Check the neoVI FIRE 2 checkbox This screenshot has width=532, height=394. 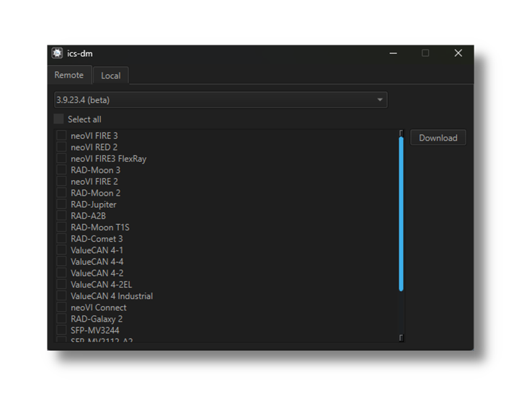point(62,181)
